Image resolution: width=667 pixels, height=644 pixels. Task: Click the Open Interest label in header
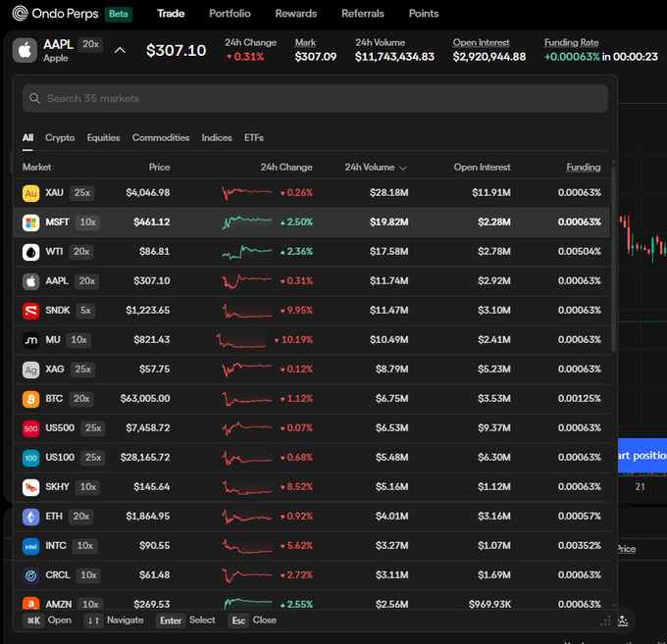pyautogui.click(x=481, y=42)
